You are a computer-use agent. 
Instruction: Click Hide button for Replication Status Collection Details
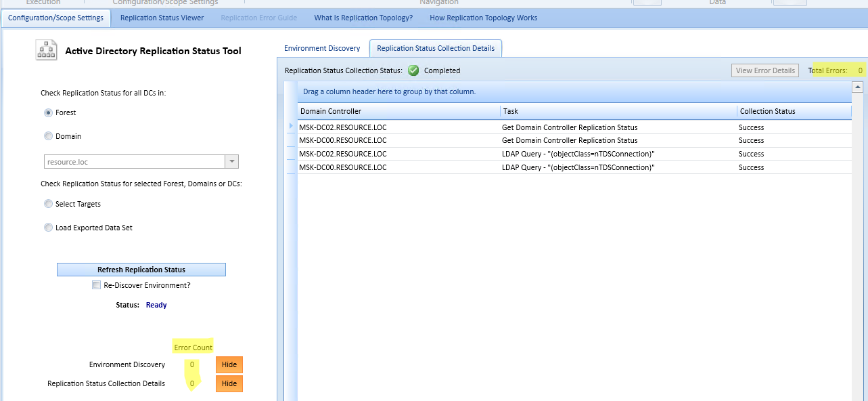(229, 383)
